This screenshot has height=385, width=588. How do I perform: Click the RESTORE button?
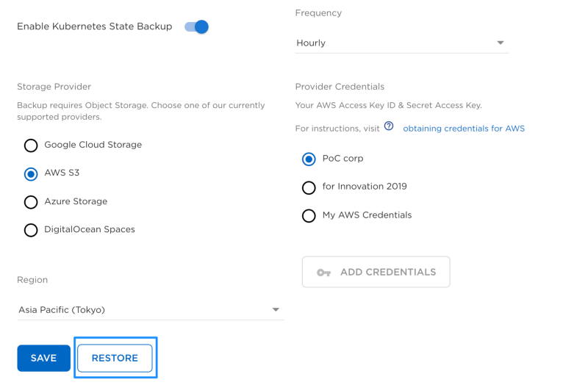115,358
